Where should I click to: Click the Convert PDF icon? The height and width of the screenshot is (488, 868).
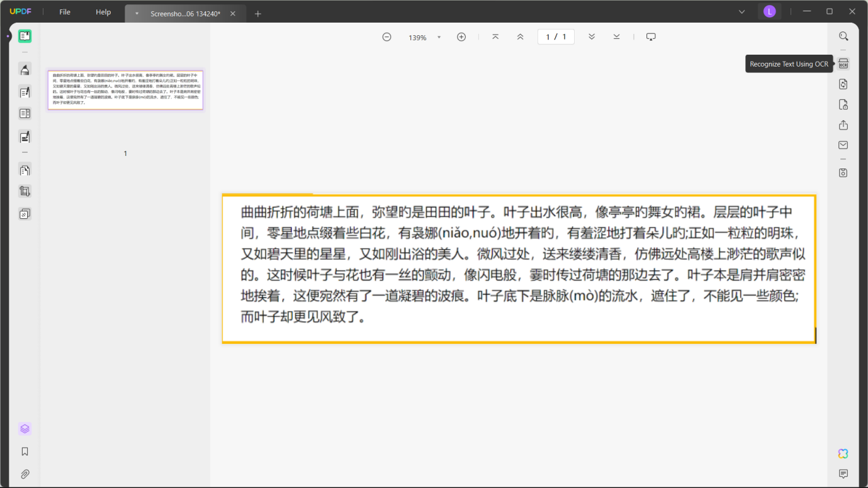tap(843, 84)
